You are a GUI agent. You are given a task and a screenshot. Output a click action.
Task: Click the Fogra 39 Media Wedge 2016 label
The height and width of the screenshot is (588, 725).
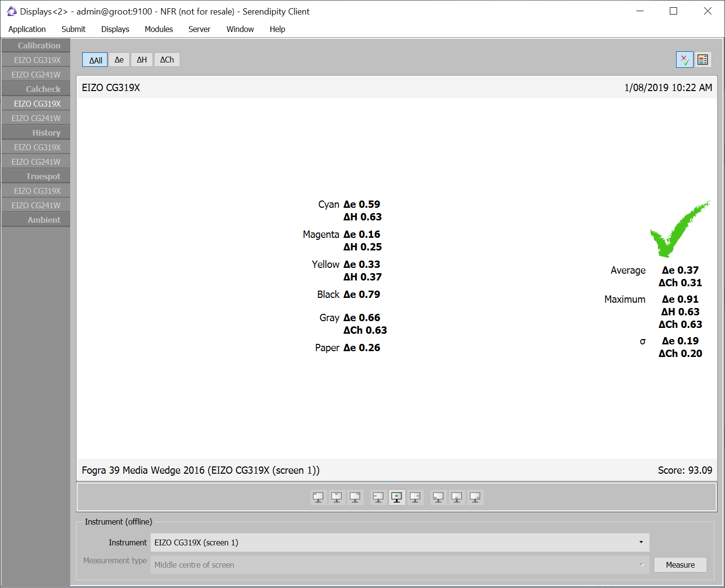click(x=201, y=470)
